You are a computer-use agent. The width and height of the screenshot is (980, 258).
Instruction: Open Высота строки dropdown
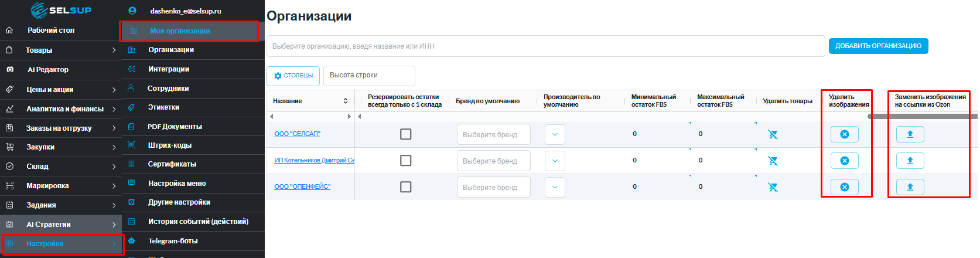click(x=368, y=76)
